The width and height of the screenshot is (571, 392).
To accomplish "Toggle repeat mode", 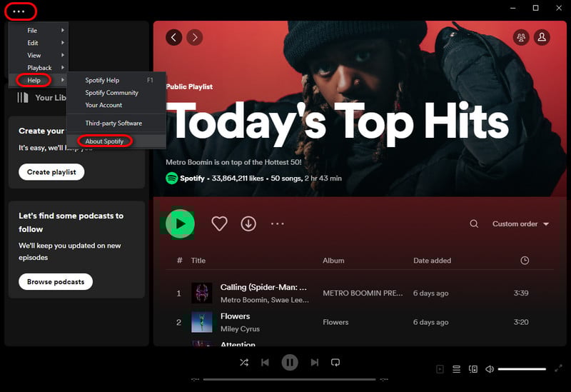I will [335, 363].
